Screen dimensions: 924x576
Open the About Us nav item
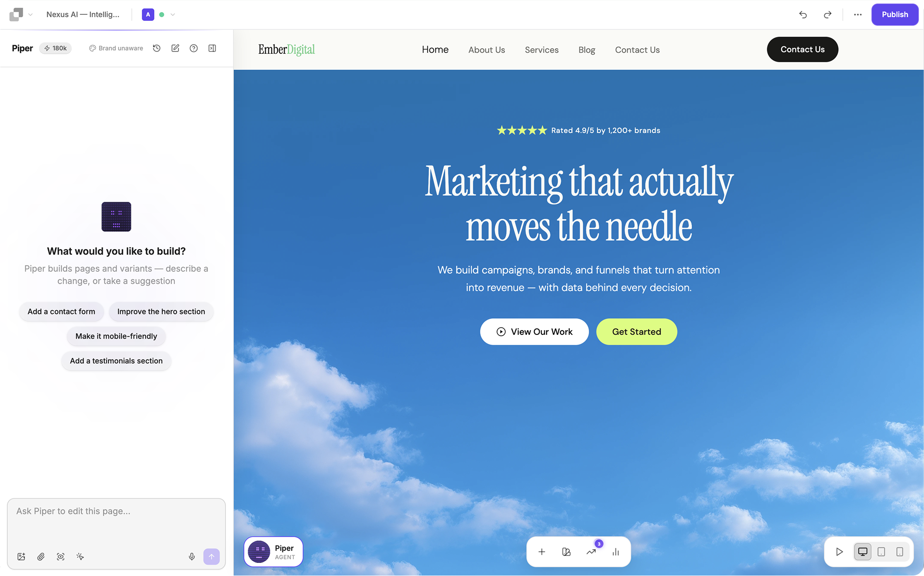coord(487,50)
